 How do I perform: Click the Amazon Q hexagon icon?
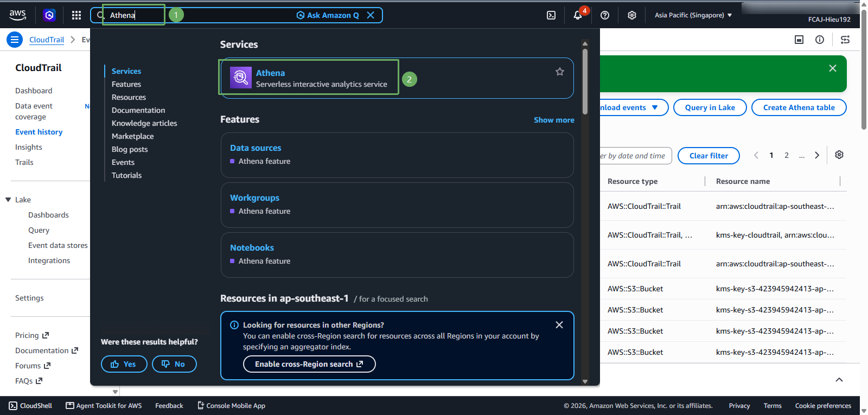49,15
